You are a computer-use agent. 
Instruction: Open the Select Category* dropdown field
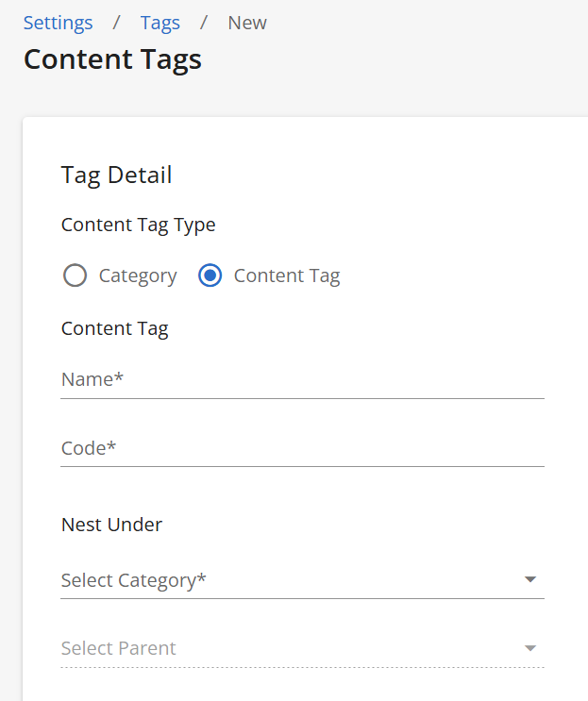tap(302, 580)
